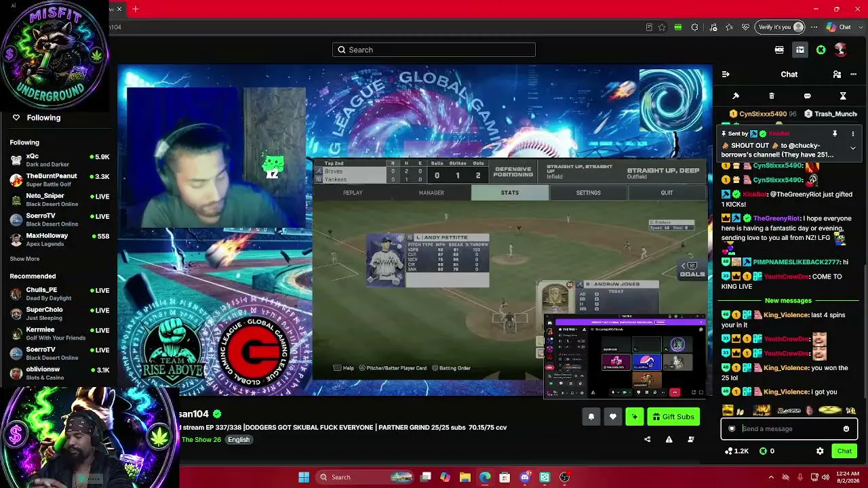868x488 pixels.
Task: Click CynStixxx5490 top gifter name
Action: tap(763, 115)
